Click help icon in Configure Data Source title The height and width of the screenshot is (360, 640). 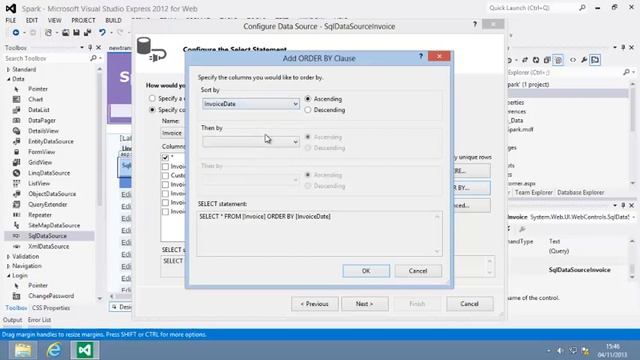[x=475, y=24]
